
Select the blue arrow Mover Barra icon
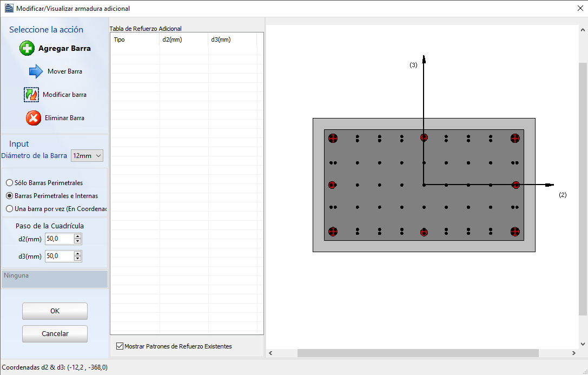click(x=36, y=71)
